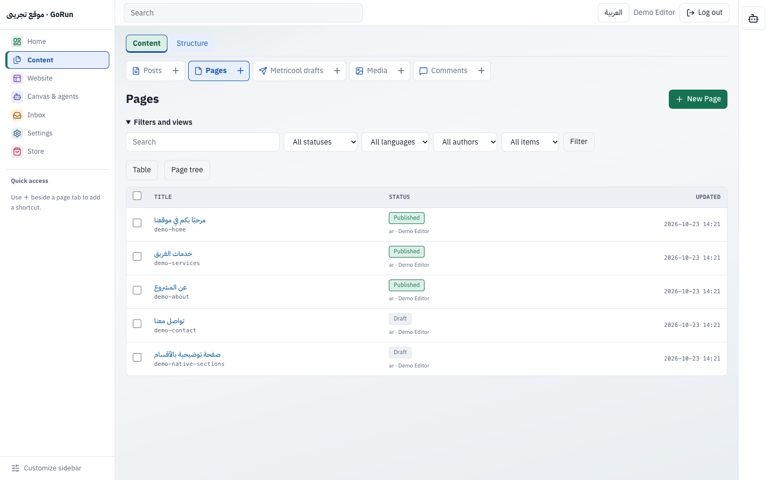
Task: Collapse the Filters and views section
Action: coord(159,122)
